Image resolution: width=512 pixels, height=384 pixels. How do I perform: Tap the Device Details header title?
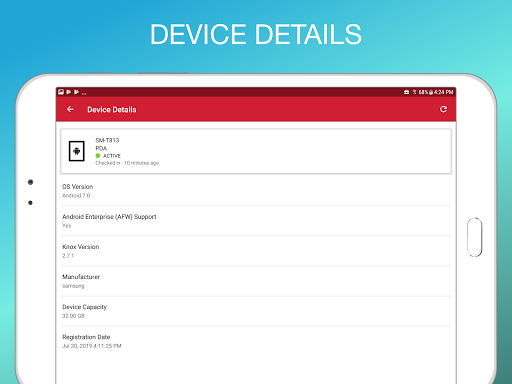point(112,110)
